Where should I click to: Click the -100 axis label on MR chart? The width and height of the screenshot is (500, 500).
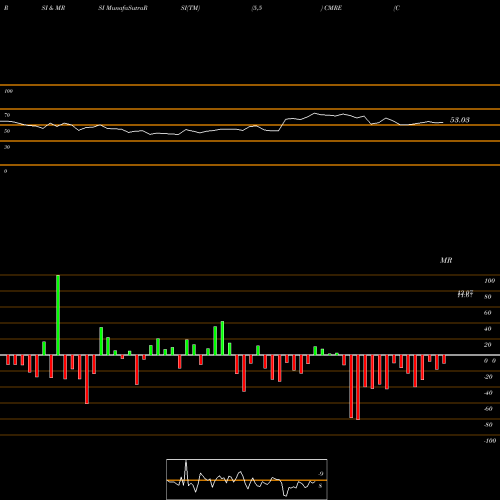point(490,441)
